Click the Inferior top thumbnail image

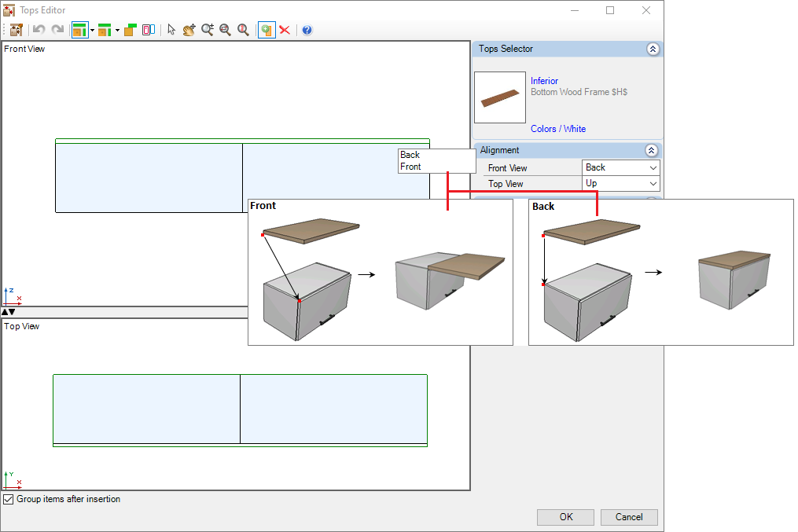click(x=500, y=97)
